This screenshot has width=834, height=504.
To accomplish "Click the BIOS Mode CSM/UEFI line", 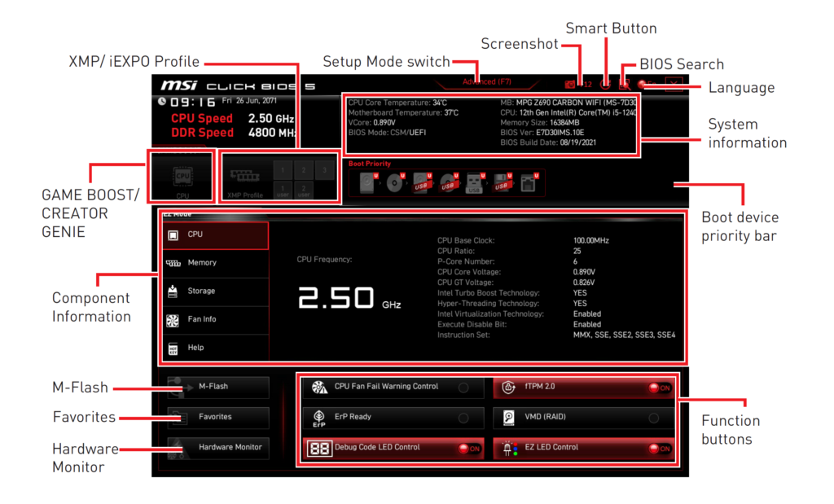I will tap(387, 133).
